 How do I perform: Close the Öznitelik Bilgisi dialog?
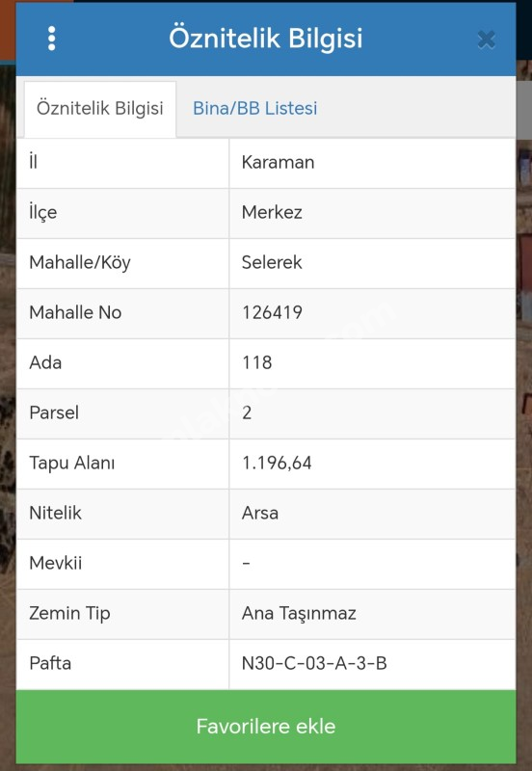click(487, 40)
